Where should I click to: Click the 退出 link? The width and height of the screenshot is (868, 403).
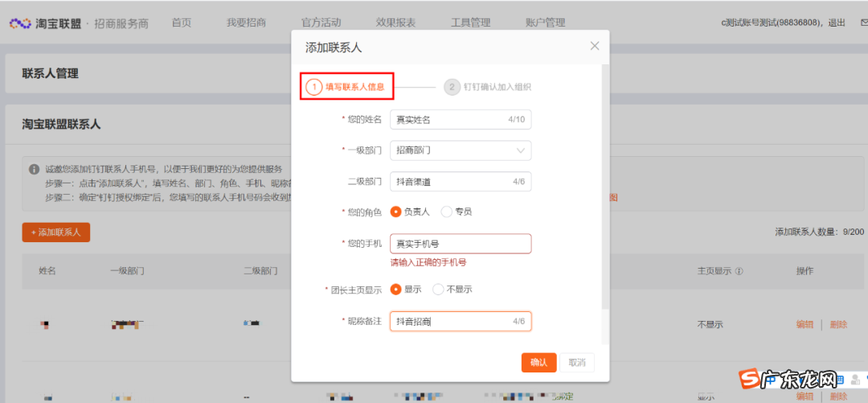click(x=837, y=23)
